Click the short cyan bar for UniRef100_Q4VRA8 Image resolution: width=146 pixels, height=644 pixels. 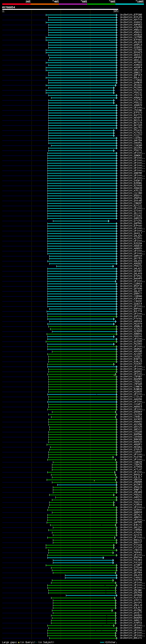(92, 595)
